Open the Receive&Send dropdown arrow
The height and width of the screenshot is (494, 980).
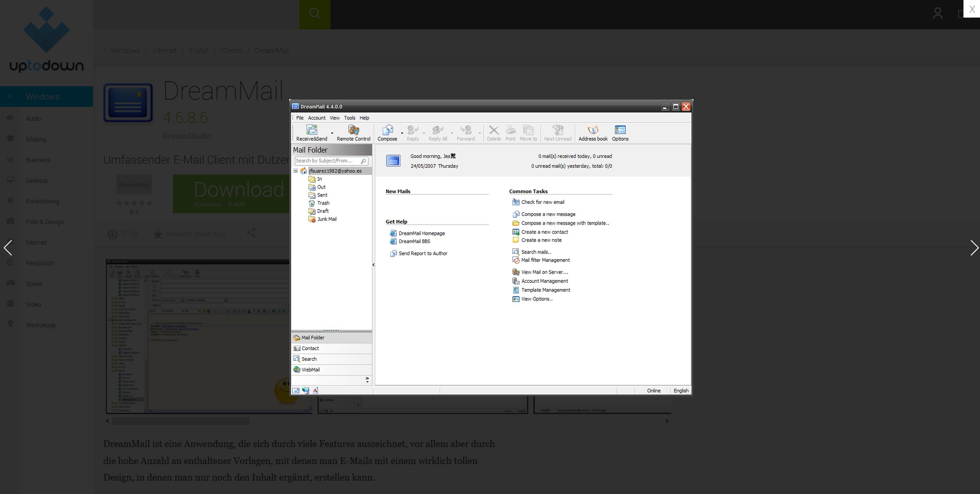(x=332, y=133)
